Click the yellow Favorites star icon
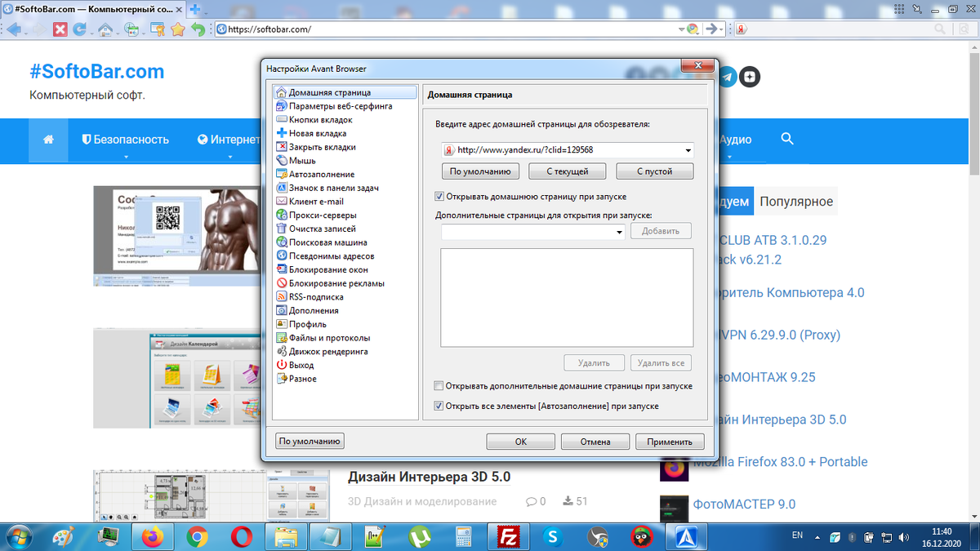This screenshot has width=980, height=551. (x=178, y=29)
